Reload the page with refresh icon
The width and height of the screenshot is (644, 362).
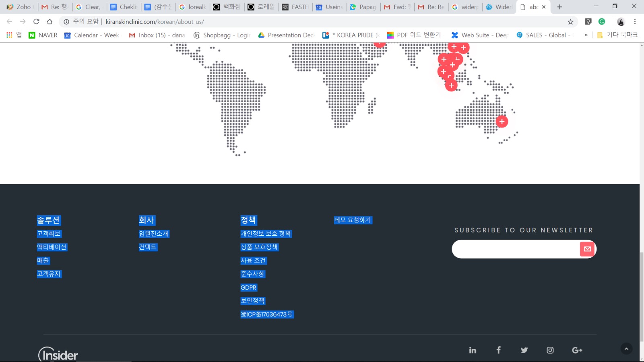tap(36, 22)
